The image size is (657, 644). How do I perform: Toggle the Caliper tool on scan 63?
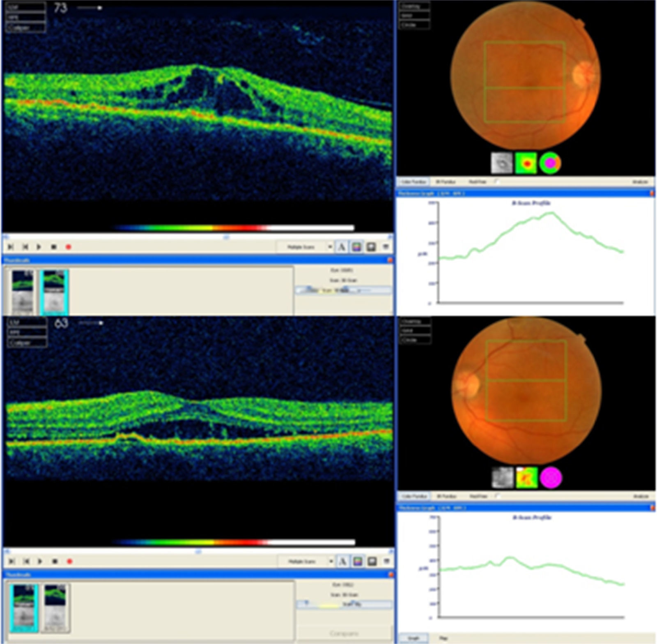(x=27, y=343)
